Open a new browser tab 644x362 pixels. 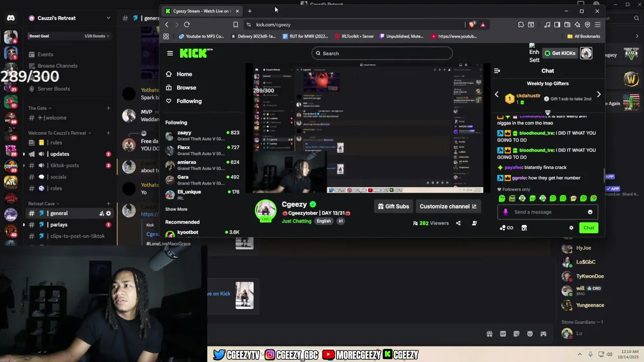coord(250,11)
